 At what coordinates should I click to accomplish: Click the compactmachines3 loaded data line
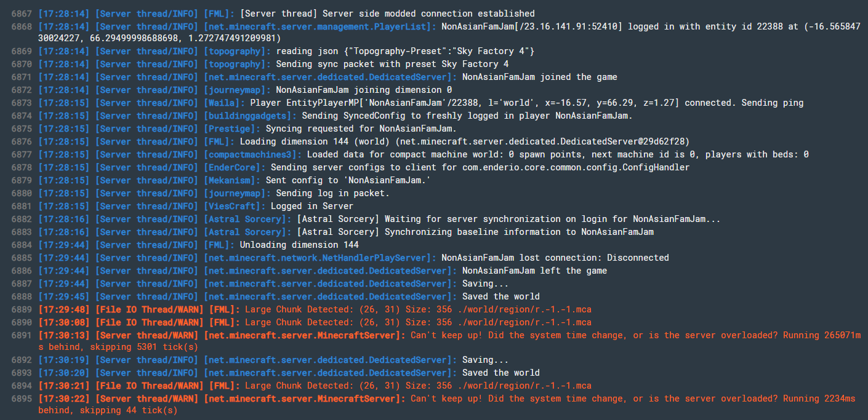click(x=424, y=154)
